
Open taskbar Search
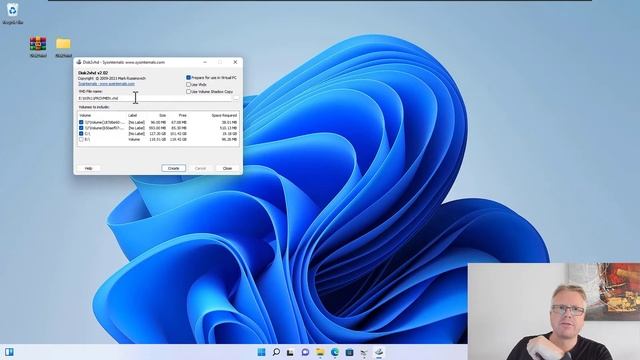[x=276, y=352]
